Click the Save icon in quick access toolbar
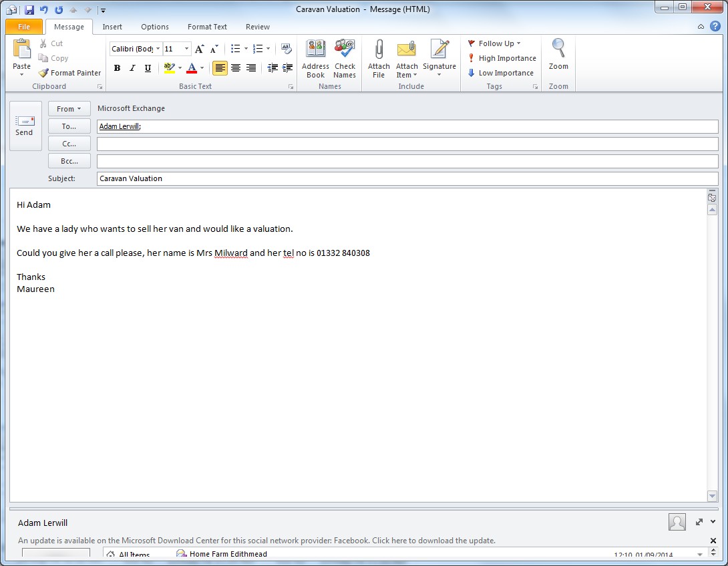728x566 pixels. tap(29, 9)
